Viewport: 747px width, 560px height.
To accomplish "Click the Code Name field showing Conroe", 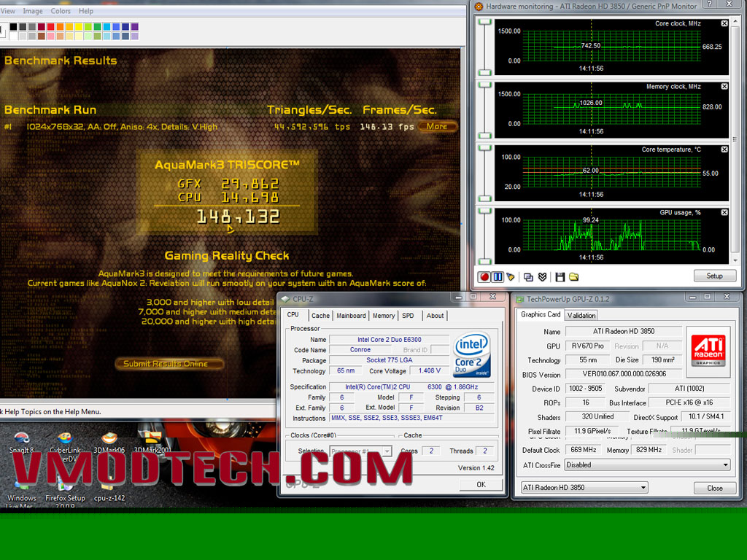I will pyautogui.click(x=360, y=349).
